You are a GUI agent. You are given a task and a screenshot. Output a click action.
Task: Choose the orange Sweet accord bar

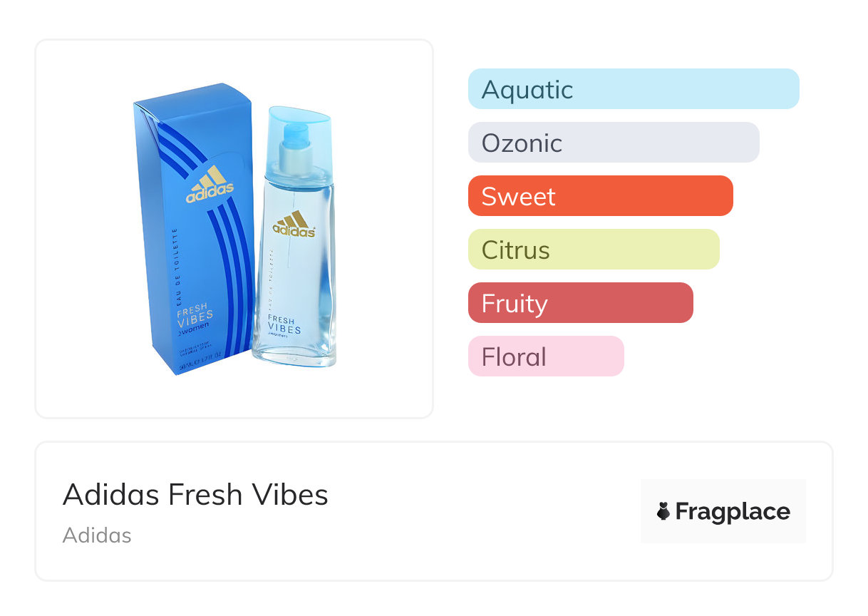click(600, 196)
